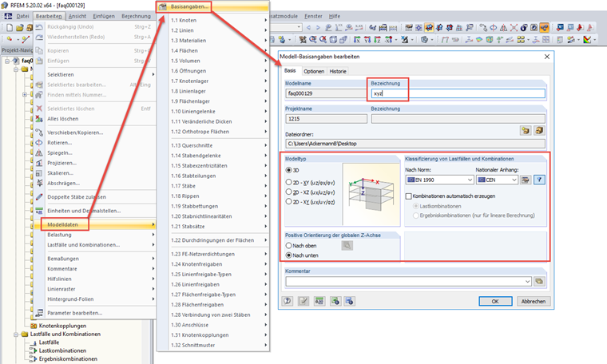Click the new document icon in toolbar

click(10, 27)
